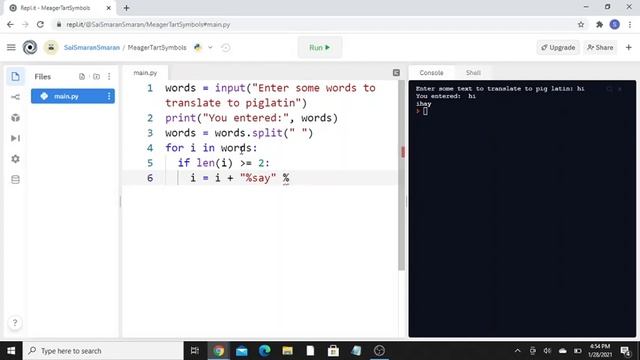Open Files panel three-dot options menu
Screen dimensions: 640x360
click(109, 76)
